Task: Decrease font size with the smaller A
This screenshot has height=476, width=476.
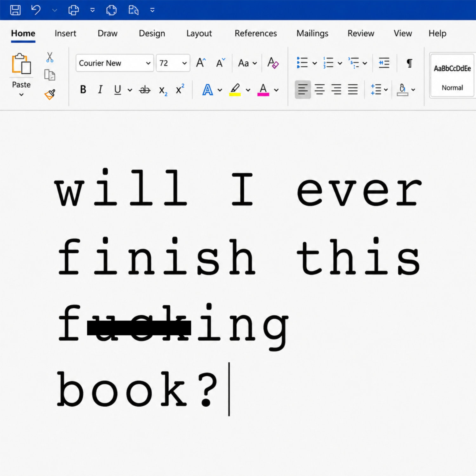Action: pyautogui.click(x=221, y=63)
